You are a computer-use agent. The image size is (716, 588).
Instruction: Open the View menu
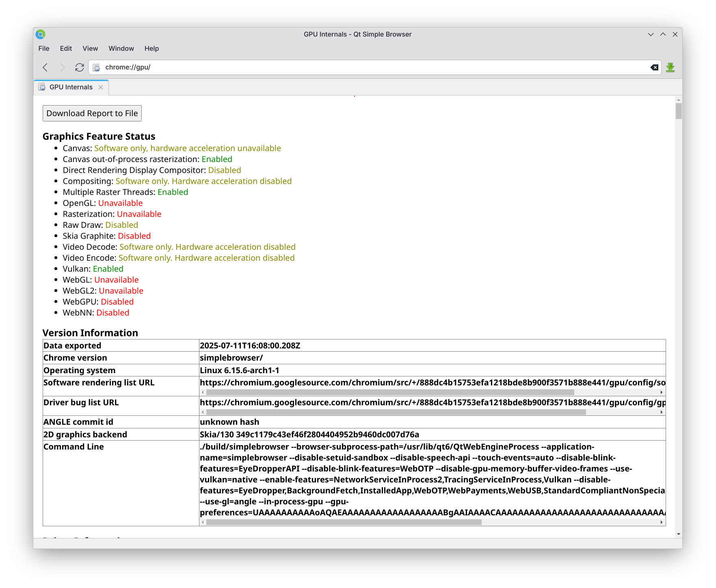pos(90,49)
